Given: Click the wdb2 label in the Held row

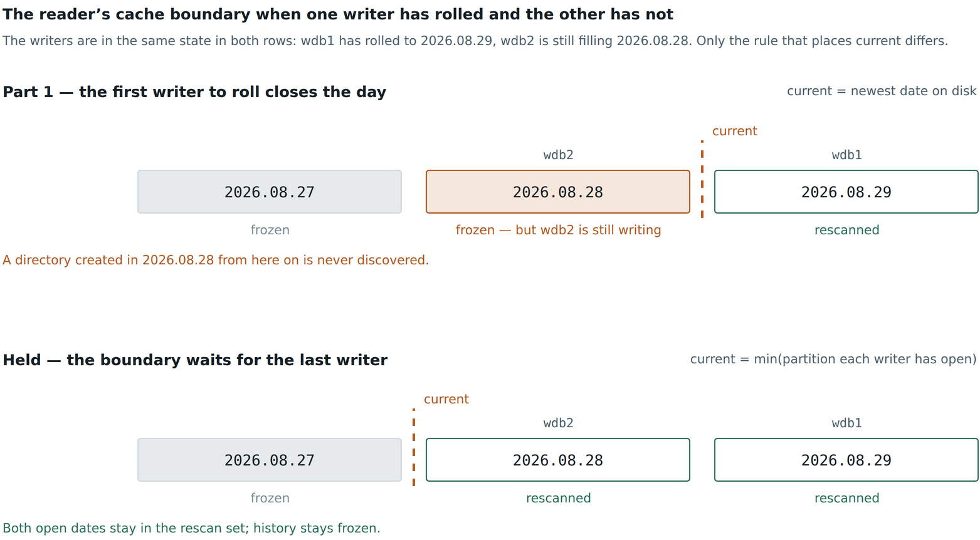Looking at the screenshot, I should [x=558, y=423].
